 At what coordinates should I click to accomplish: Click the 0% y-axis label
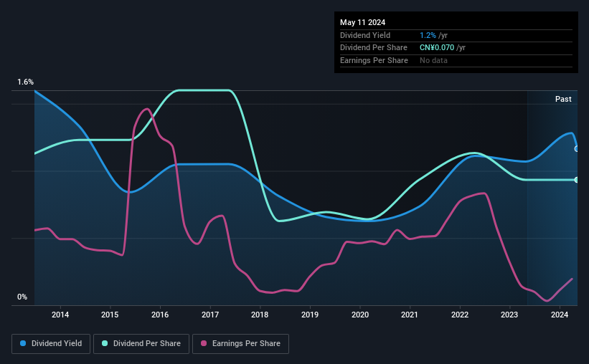pos(22,297)
